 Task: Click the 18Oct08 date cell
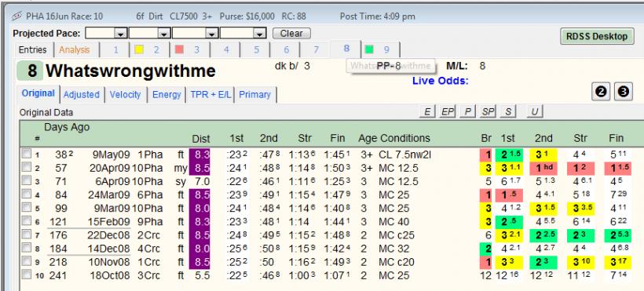pyautogui.click(x=110, y=275)
